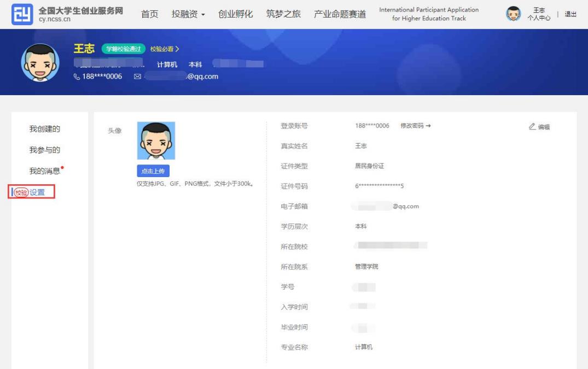Click the phone icon in banner
The image size is (588, 369).
[77, 77]
